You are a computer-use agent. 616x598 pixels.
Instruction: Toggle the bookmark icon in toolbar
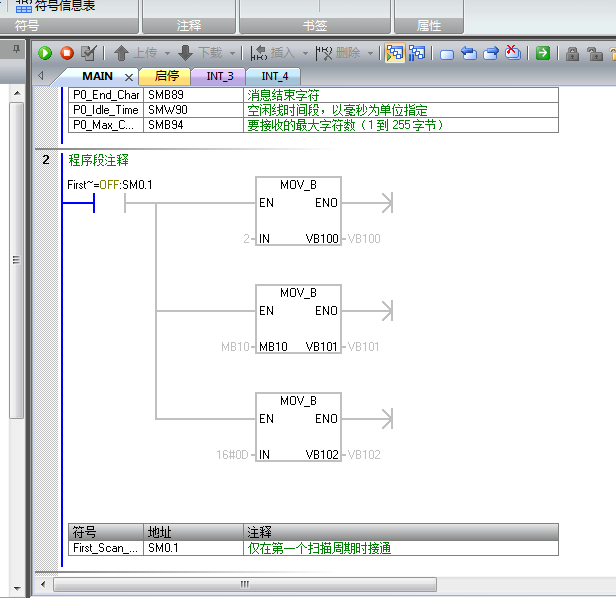tap(447, 54)
